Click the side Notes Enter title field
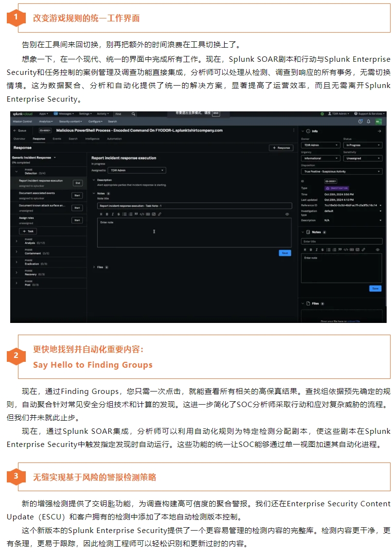This screenshot has width=392, height=552. (x=341, y=241)
